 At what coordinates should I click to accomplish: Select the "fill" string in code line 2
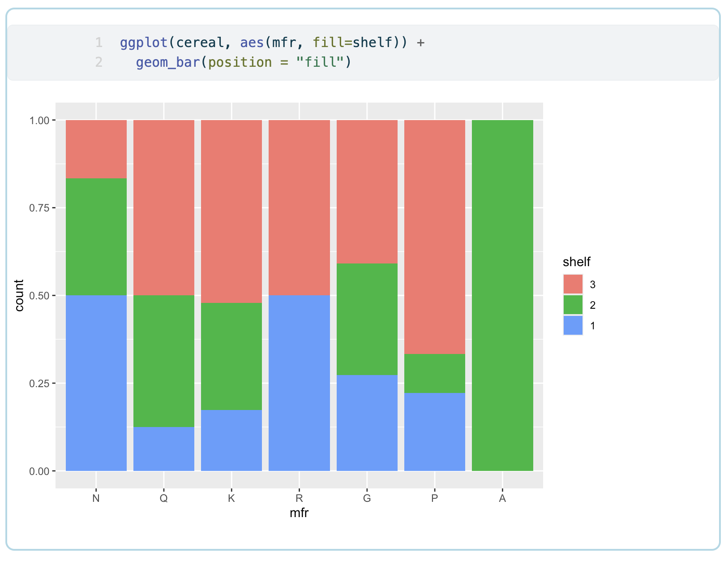[x=321, y=62]
